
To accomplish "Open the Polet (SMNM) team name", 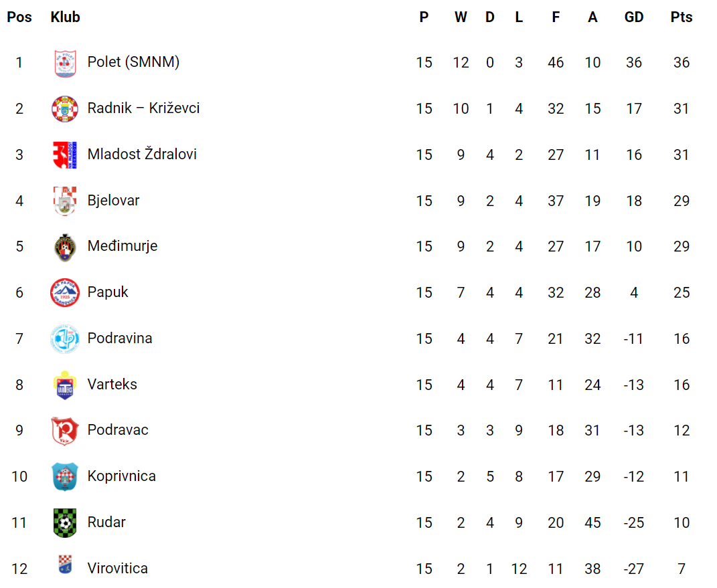I will point(133,62).
